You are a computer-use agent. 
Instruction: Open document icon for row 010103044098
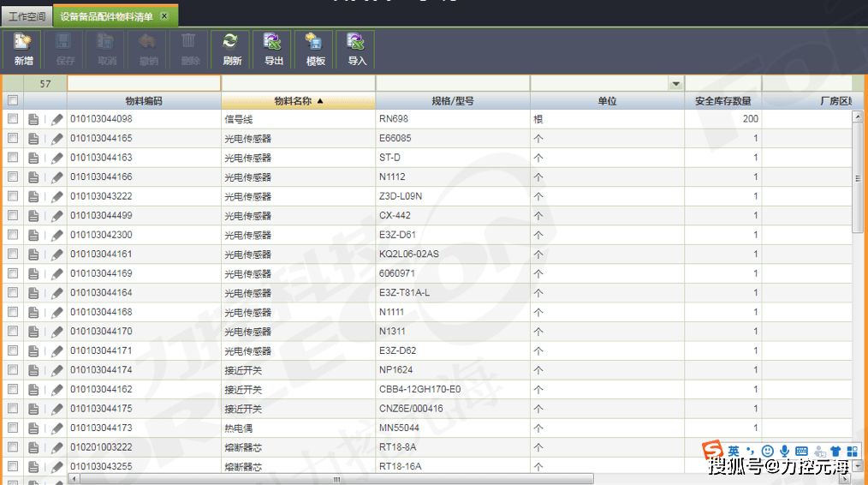point(33,119)
